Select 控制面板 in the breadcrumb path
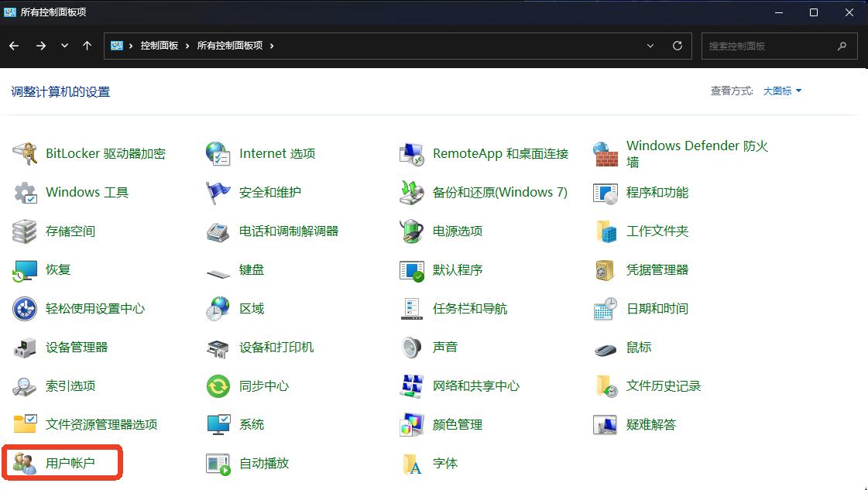Image resolution: width=868 pixels, height=490 pixels. pyautogui.click(x=160, y=46)
